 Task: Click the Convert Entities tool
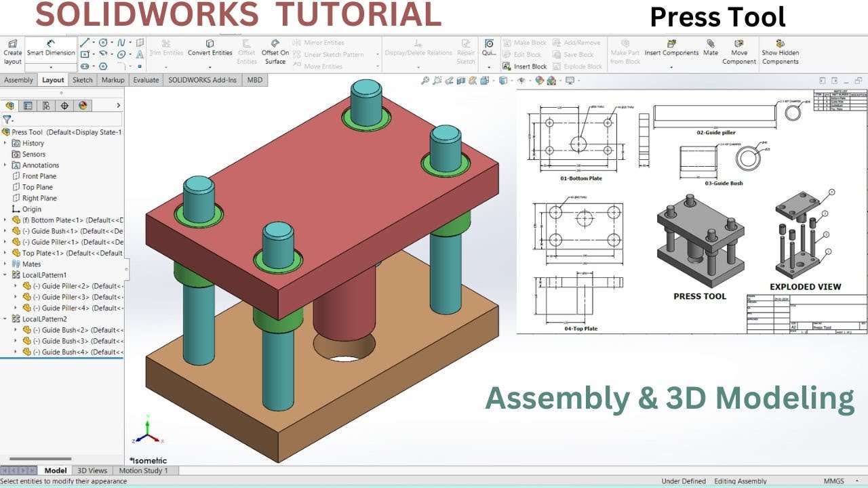tap(210, 47)
